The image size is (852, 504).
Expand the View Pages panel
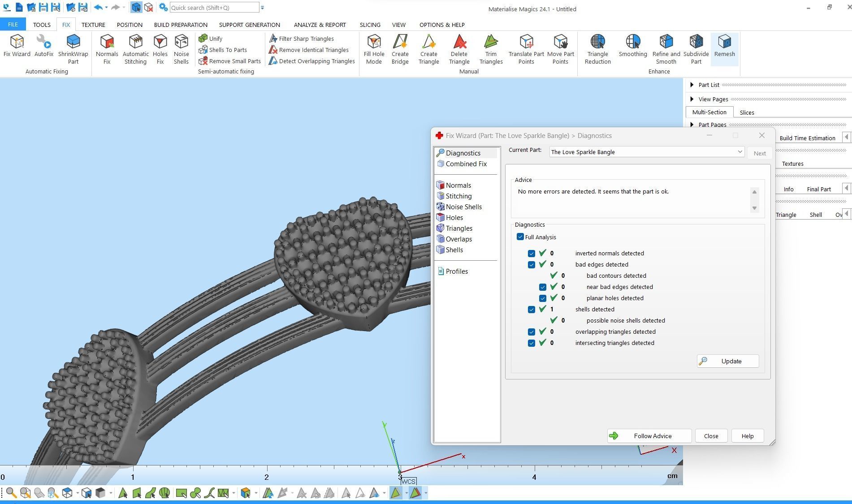692,99
